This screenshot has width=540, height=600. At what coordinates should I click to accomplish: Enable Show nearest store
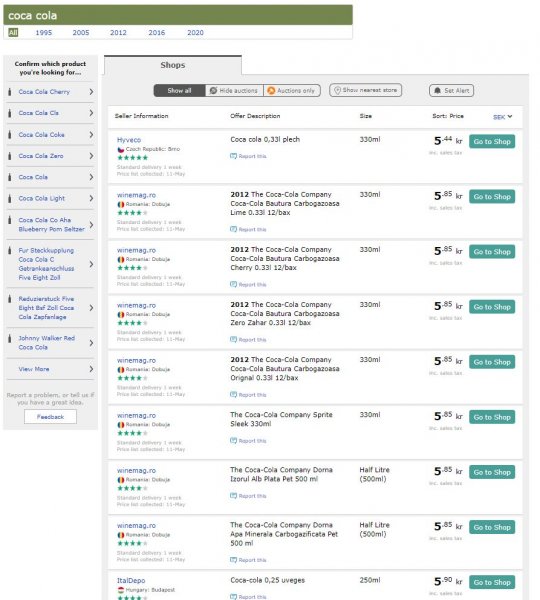(x=365, y=90)
